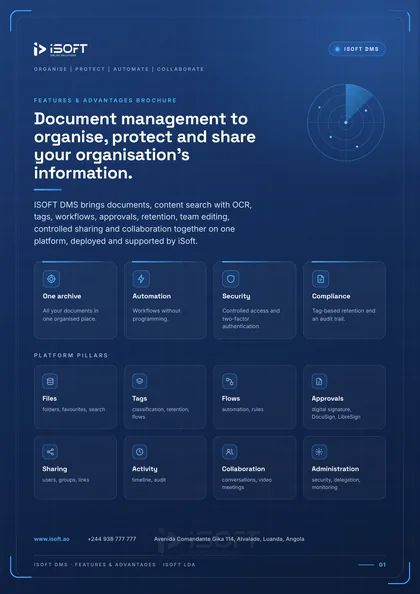Click the Administration pillar title

[335, 469]
